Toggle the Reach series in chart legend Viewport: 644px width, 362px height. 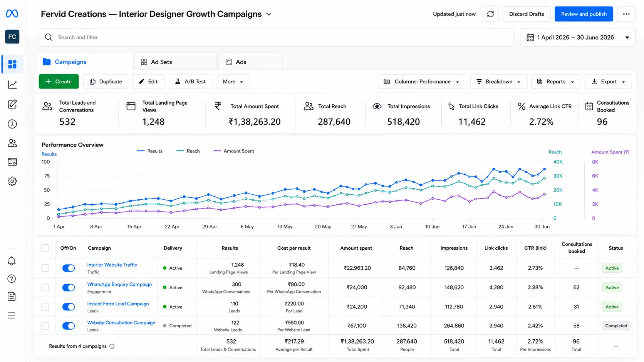[x=188, y=151]
